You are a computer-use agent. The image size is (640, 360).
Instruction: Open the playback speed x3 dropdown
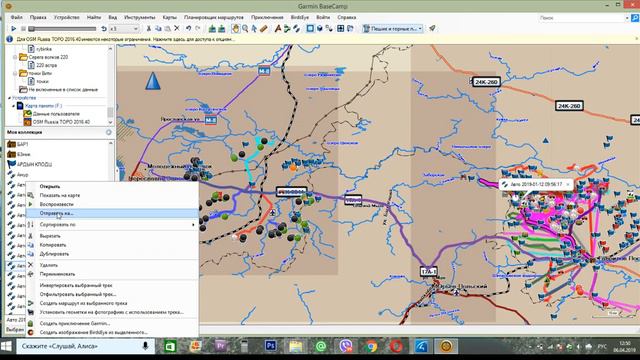click(124, 29)
